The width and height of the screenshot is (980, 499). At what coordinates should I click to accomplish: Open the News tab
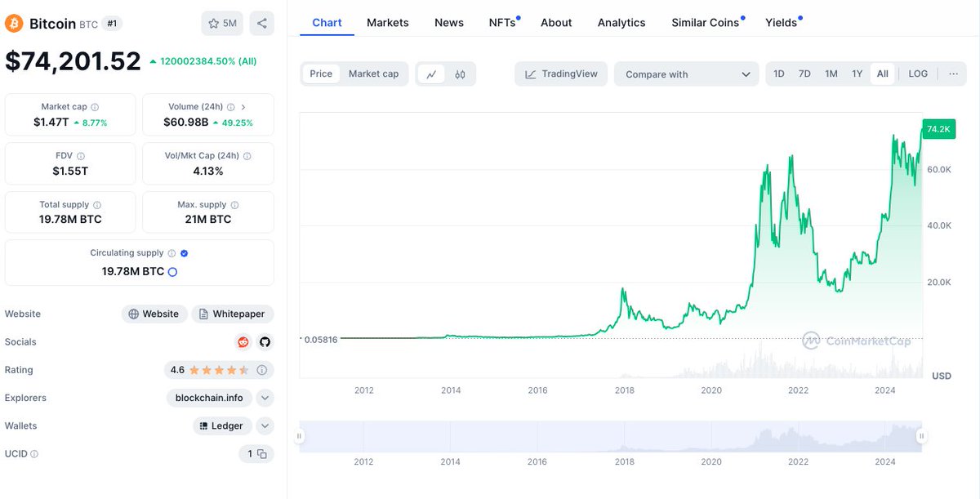pyautogui.click(x=449, y=23)
